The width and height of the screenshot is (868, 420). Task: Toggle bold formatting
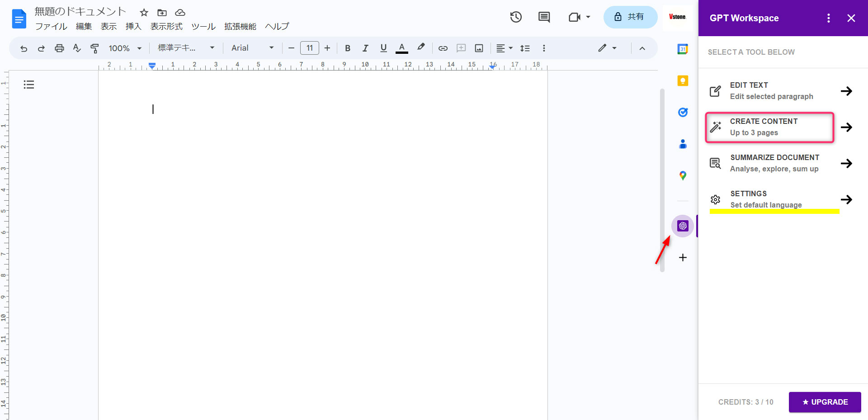[x=348, y=48]
